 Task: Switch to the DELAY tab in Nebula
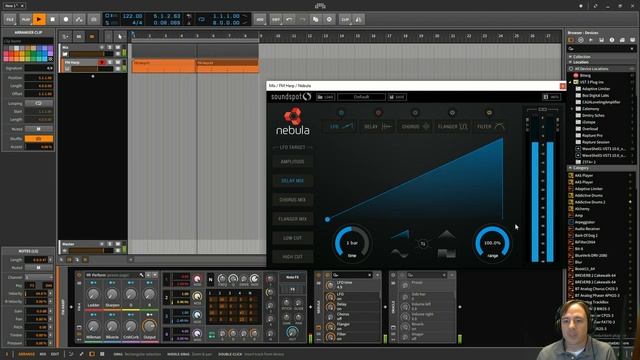[x=378, y=127]
